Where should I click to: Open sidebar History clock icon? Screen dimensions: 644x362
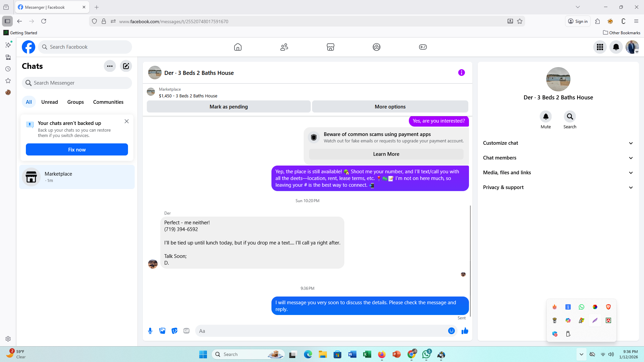[8, 69]
